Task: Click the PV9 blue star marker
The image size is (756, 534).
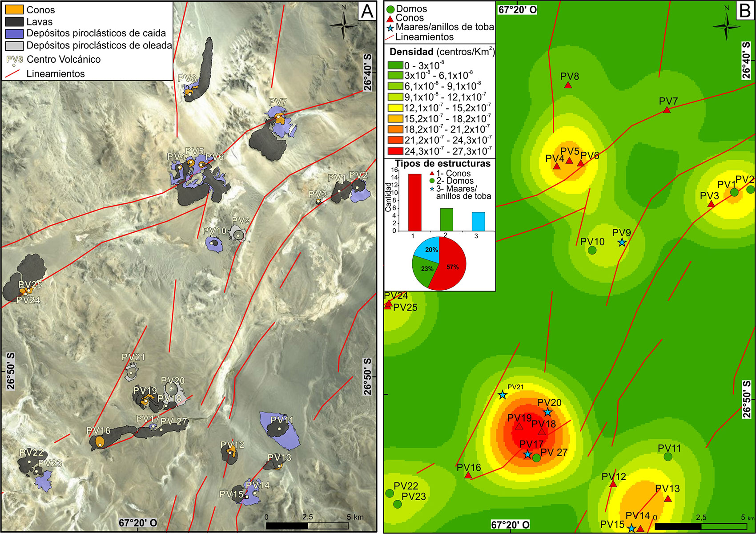Action: (622, 243)
